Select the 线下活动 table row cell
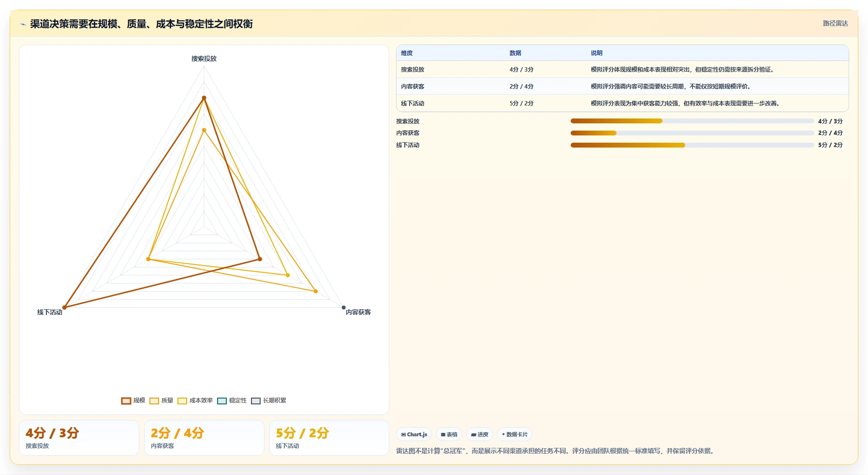Screen dimensions: 868x475 pyautogui.click(x=412, y=104)
